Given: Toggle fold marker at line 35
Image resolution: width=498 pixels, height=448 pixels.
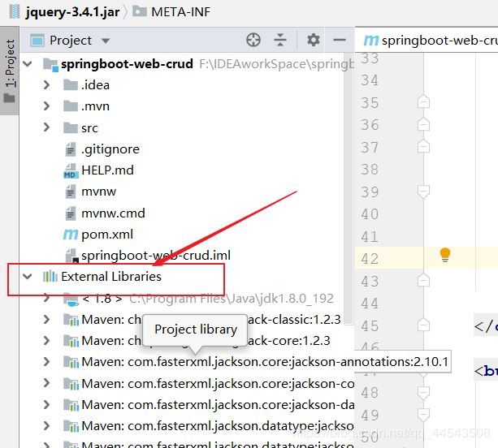Looking at the screenshot, I should tap(423, 102).
